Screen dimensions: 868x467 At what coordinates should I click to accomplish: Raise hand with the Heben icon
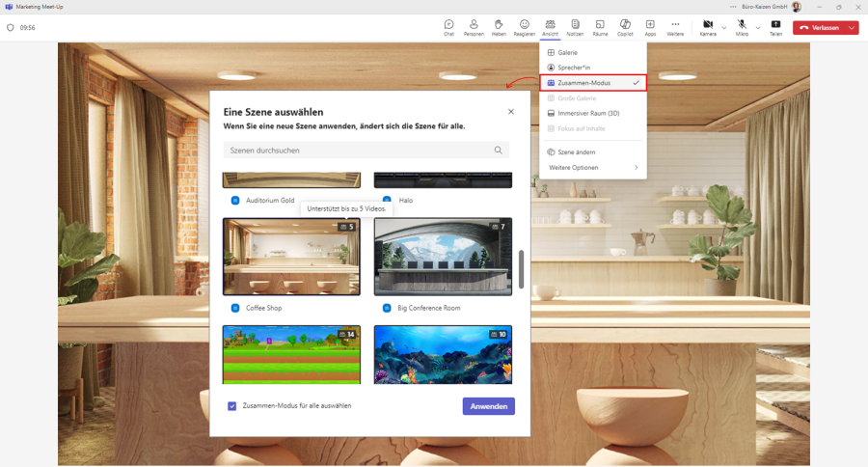499,26
